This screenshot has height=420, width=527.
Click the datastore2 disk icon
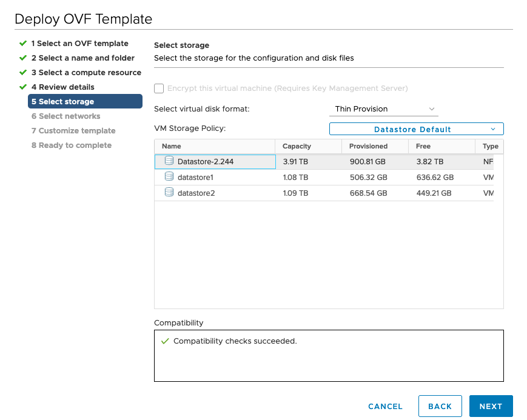169,192
